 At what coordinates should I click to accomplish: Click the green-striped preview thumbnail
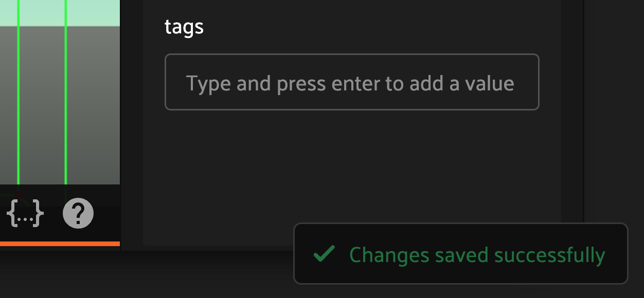coord(59,92)
